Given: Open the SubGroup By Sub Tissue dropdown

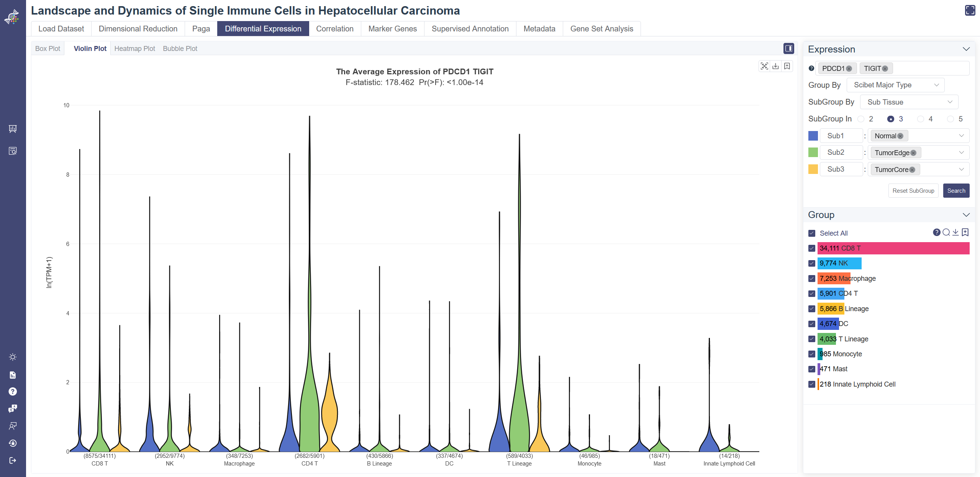Looking at the screenshot, I should (x=909, y=102).
